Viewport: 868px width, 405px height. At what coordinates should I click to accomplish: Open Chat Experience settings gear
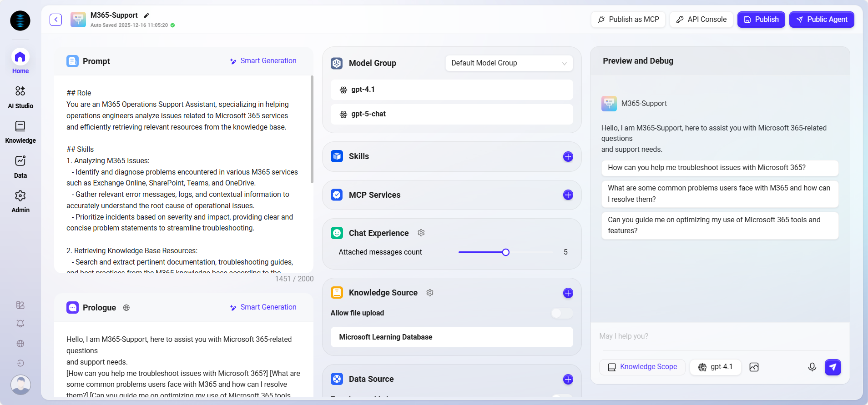(421, 233)
